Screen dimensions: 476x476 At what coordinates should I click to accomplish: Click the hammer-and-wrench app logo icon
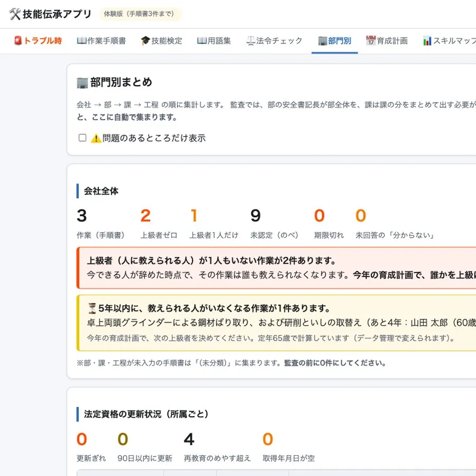pyautogui.click(x=15, y=14)
